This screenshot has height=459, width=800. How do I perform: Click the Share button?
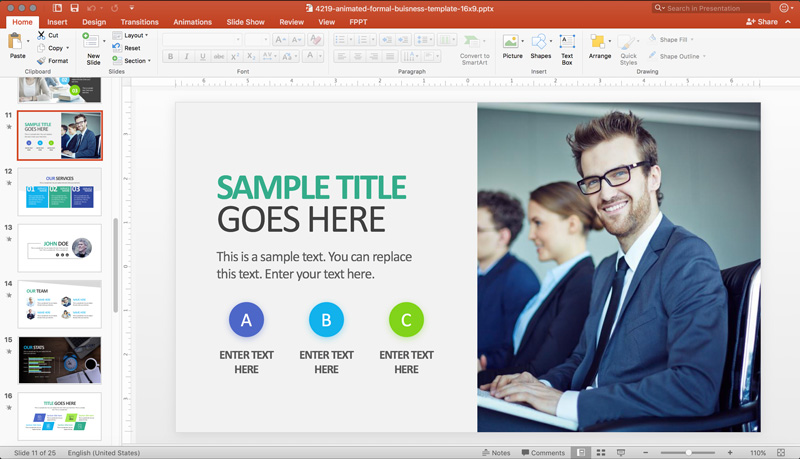click(762, 21)
